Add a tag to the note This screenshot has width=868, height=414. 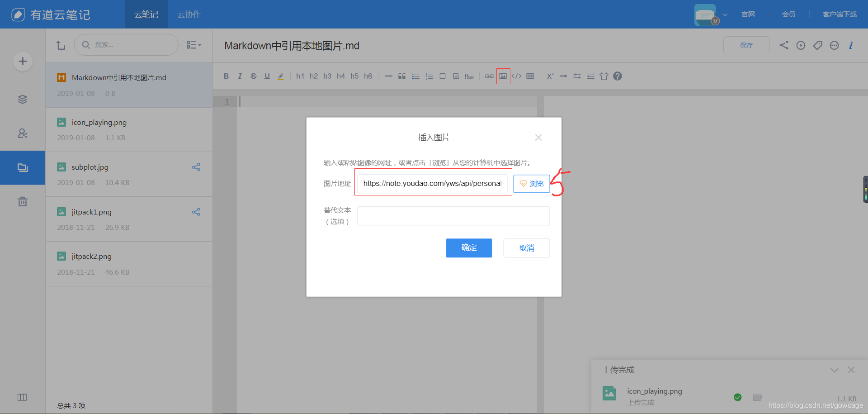pyautogui.click(x=817, y=45)
